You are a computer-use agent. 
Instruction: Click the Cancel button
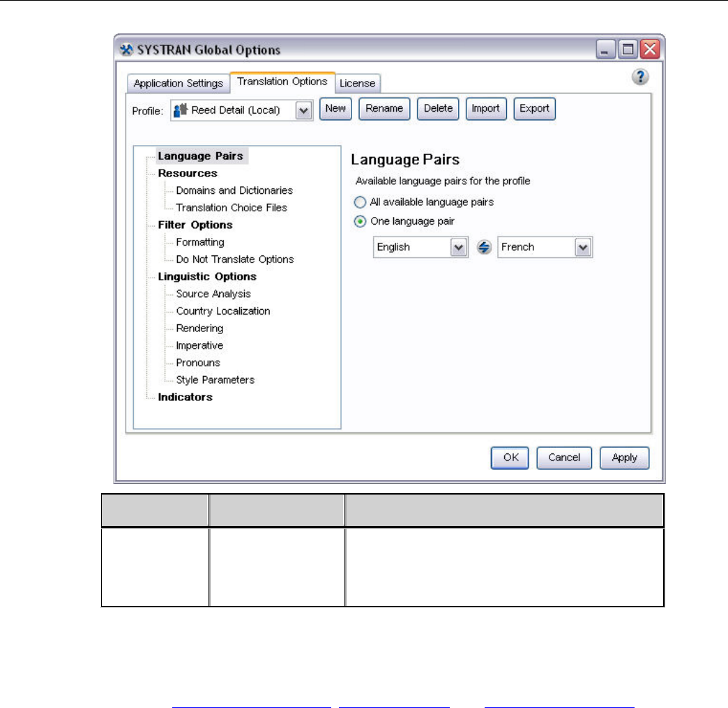pos(564,458)
